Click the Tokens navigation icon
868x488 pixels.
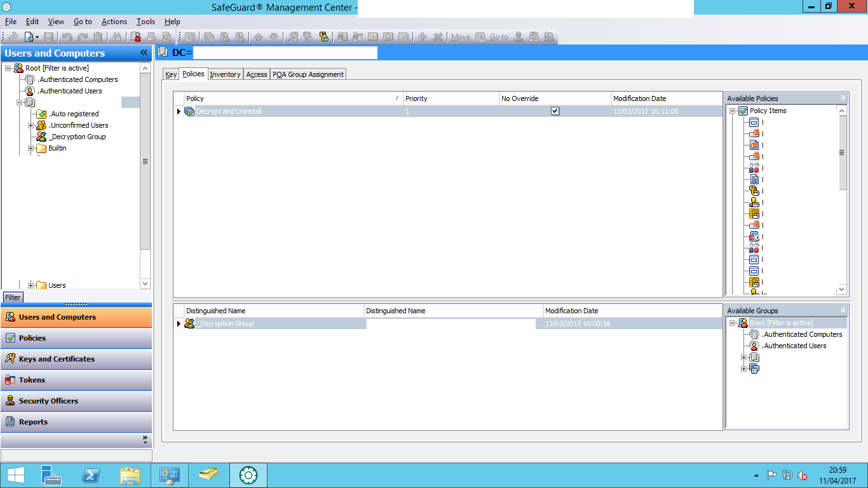tap(10, 379)
